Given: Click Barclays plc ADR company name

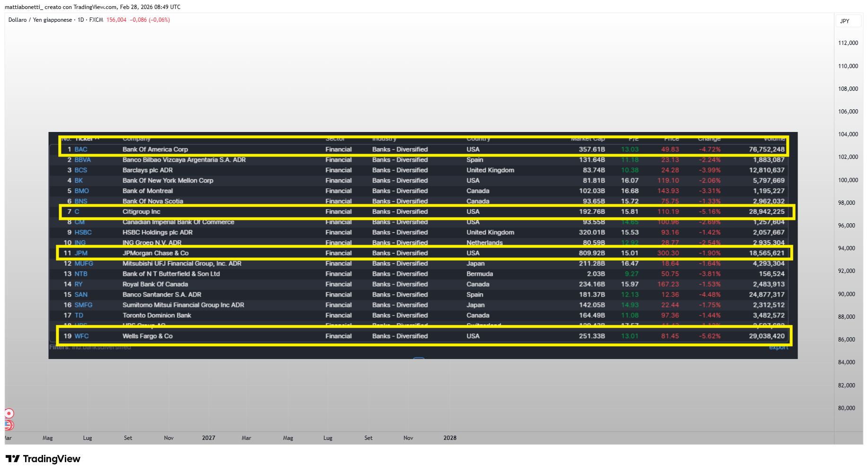Looking at the screenshot, I should (148, 170).
